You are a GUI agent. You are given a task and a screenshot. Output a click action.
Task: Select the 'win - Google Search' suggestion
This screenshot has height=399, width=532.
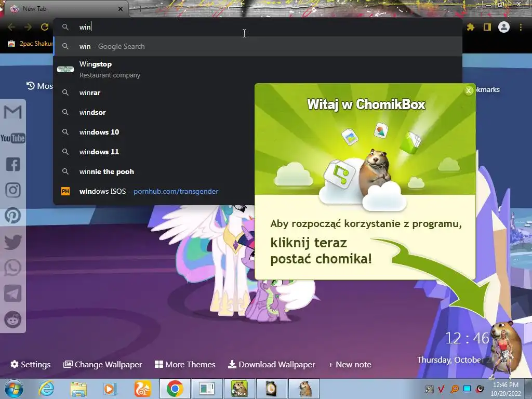tap(258, 46)
